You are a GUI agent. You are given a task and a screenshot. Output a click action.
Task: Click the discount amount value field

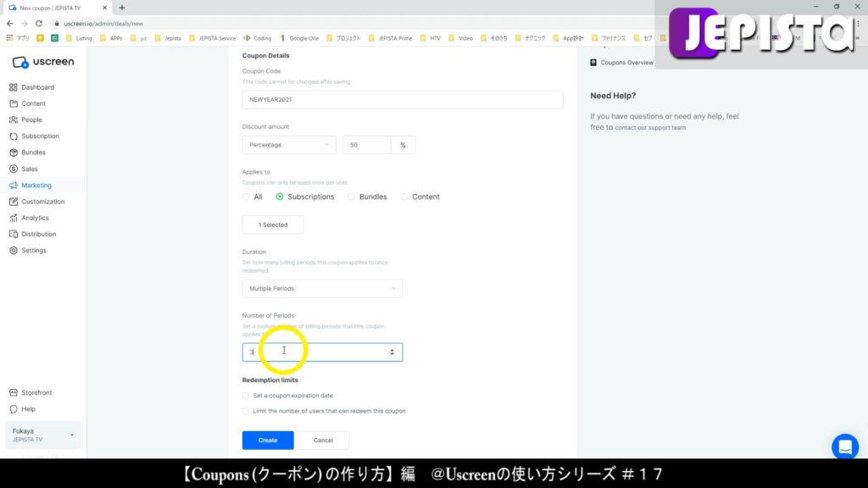367,145
